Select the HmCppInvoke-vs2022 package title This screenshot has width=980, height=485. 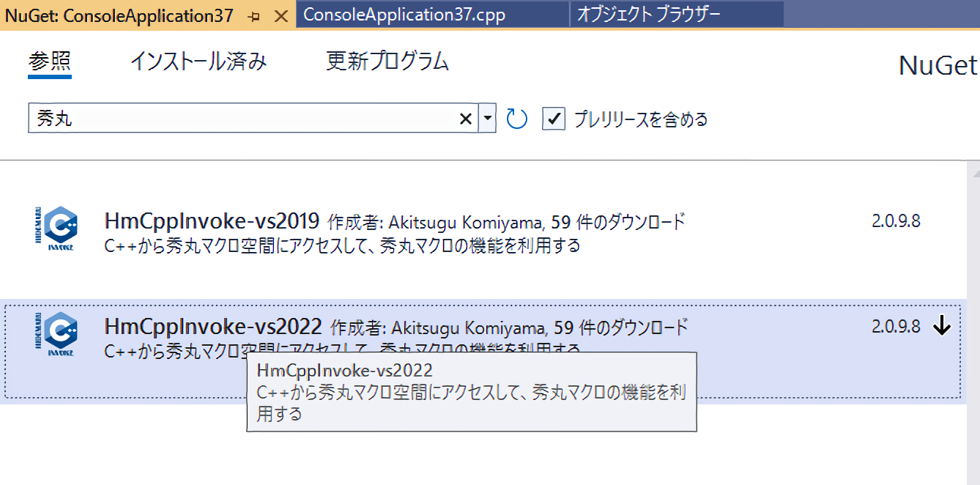tap(213, 326)
